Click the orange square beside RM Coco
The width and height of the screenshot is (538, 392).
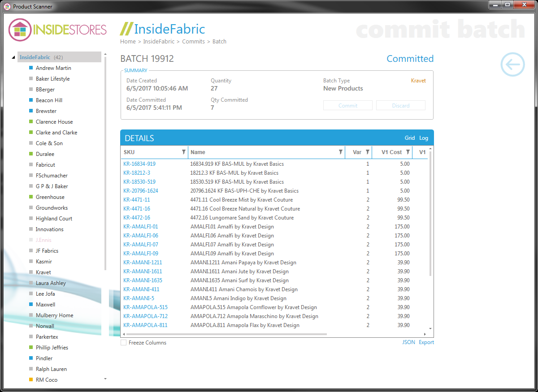(31, 380)
